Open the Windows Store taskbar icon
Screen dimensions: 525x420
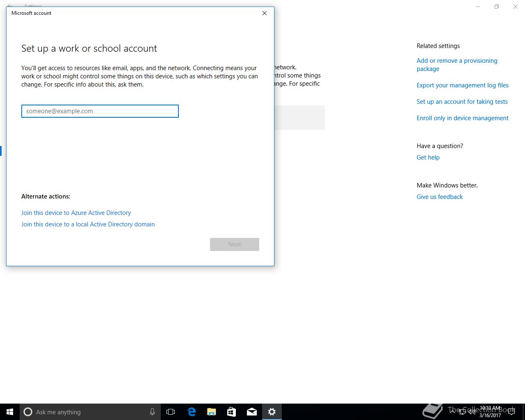pos(232,412)
